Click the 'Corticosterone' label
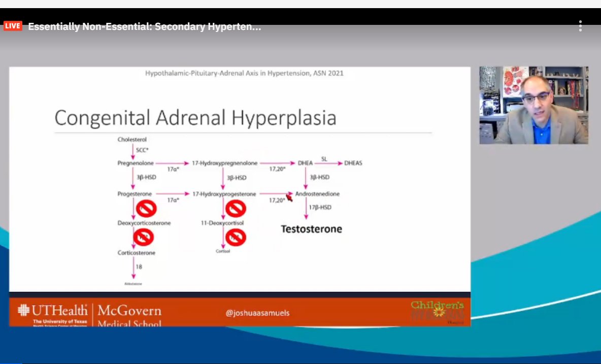Viewport: 601px width, 364px height. click(137, 253)
